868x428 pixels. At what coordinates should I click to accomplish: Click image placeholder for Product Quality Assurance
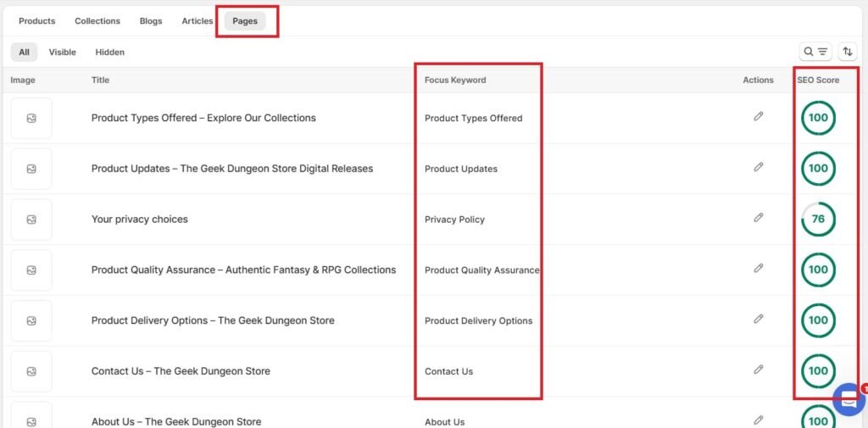coord(31,270)
